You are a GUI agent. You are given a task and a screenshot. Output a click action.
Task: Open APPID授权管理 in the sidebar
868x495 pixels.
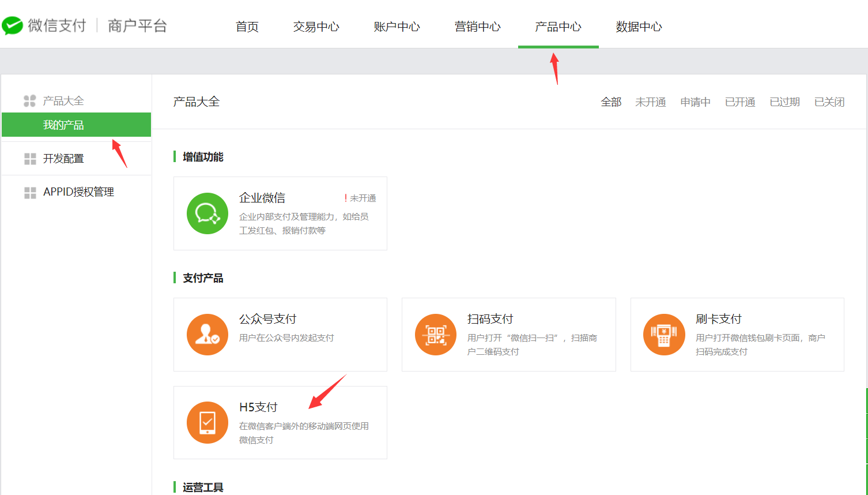[78, 192]
